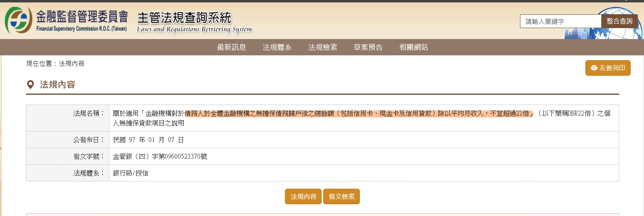Click the 公發布日： row label
Viewport: 644px width, 216px height.
pos(89,140)
